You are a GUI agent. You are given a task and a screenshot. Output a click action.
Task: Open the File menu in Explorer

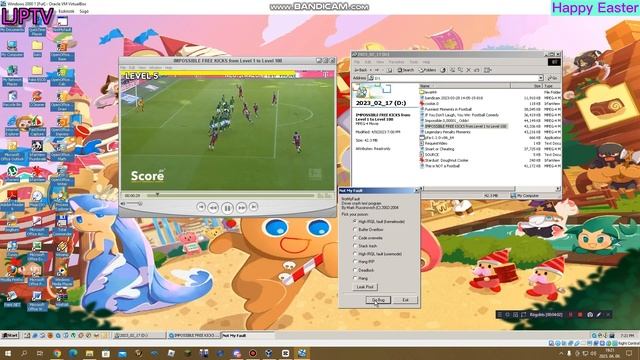click(357, 62)
